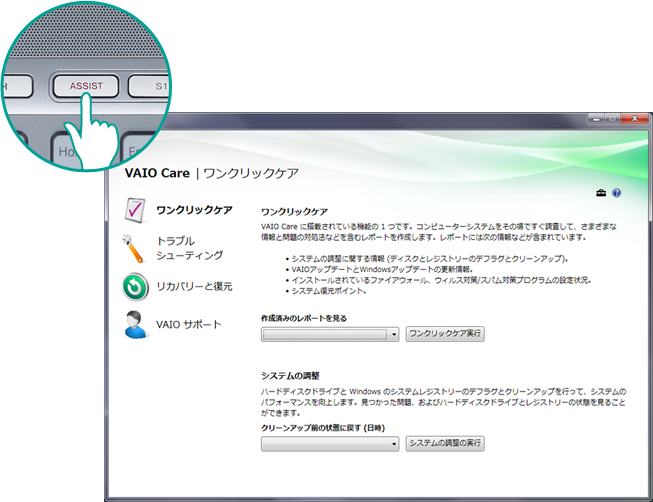Click the restore date combo box field
Viewport: 653px width, 502px height.
pyautogui.click(x=325, y=442)
